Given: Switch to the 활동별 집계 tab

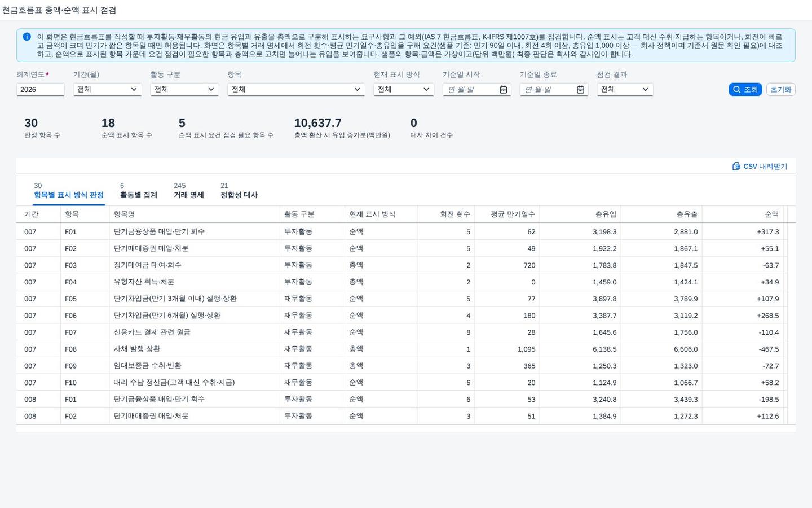Looking at the screenshot, I should (x=139, y=191).
